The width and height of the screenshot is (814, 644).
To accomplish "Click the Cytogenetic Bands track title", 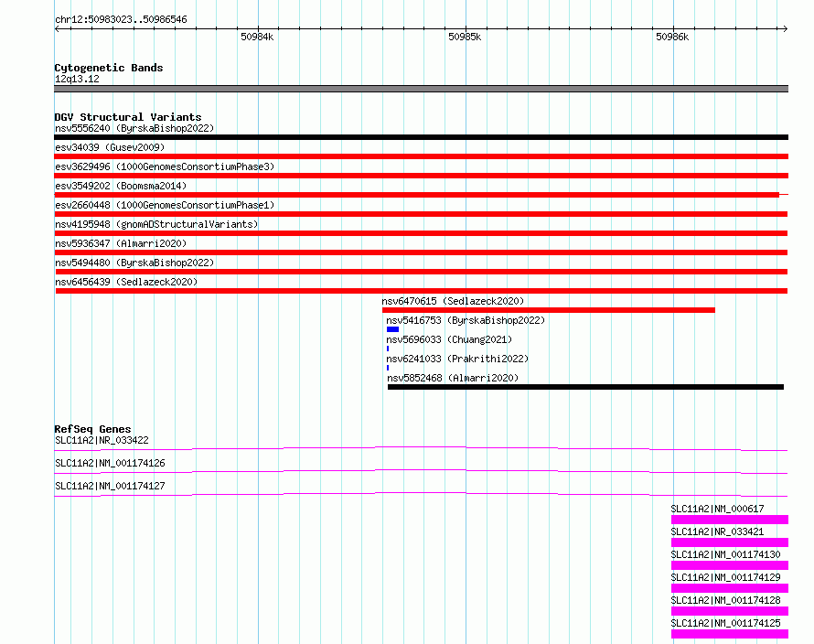I will [109, 68].
